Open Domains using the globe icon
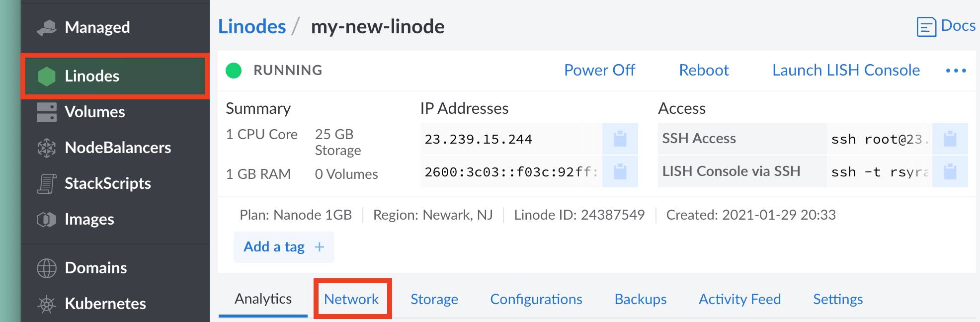Viewport: 980px width, 322px height. pos(47,268)
